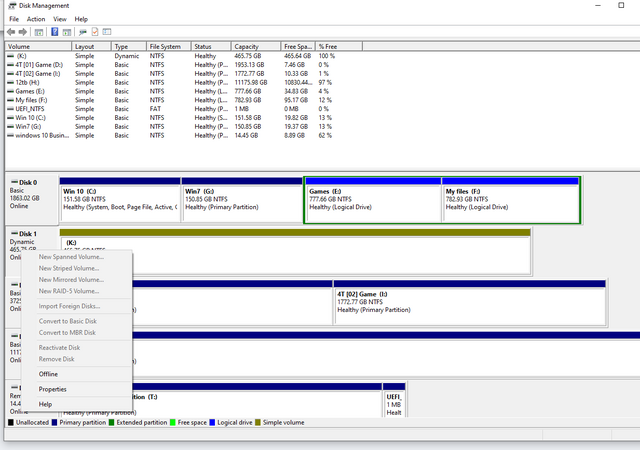The height and width of the screenshot is (450, 640).
Task: Open the Action menu
Action: (x=36, y=19)
